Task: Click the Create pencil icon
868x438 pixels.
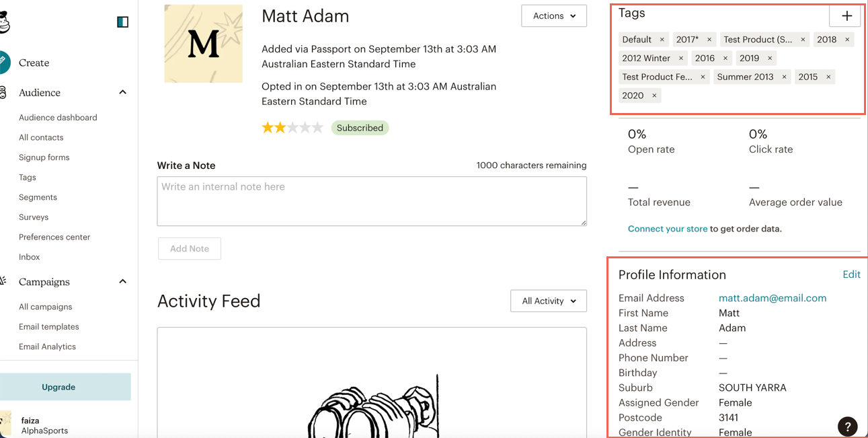Action: point(3,62)
